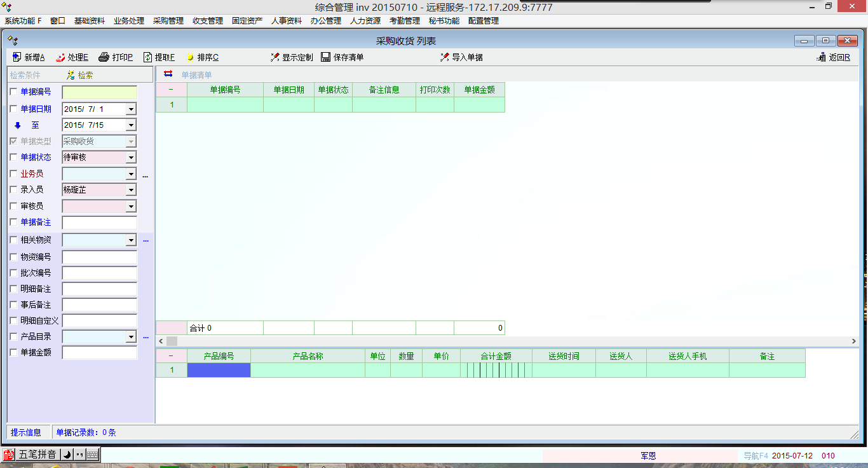Open the 基础资料 menu
This screenshot has width=868, height=468.
89,20
